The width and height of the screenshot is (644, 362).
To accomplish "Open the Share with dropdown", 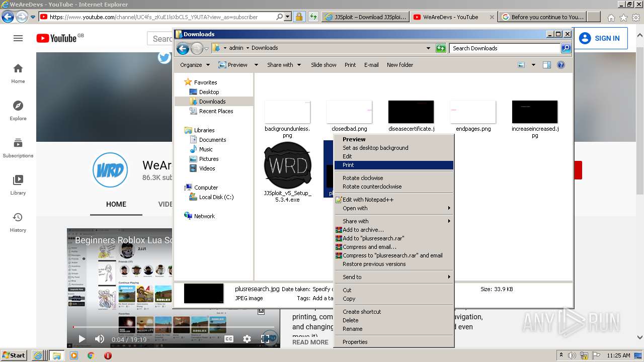I will point(284,65).
